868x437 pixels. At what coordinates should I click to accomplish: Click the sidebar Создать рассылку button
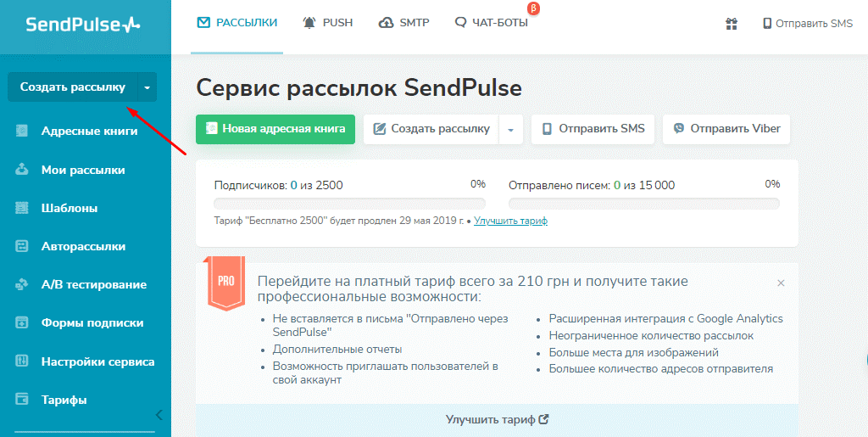pyautogui.click(x=73, y=87)
